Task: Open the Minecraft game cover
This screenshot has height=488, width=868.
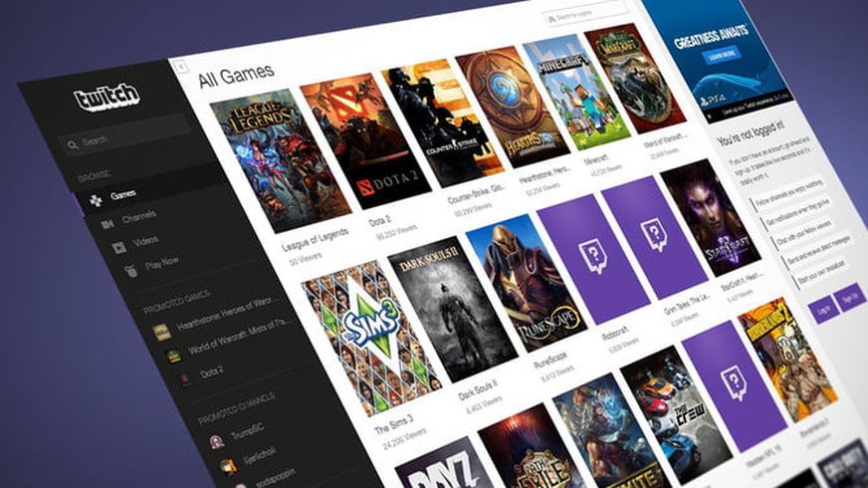Action: coord(576,92)
